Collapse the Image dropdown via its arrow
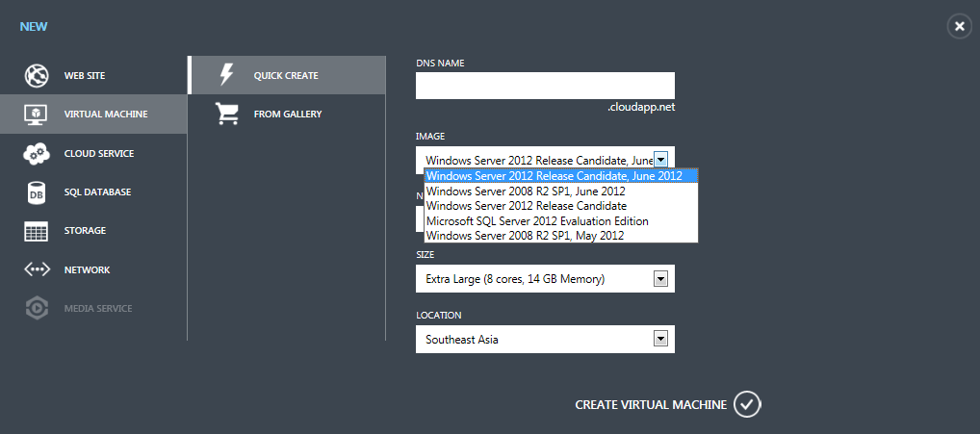 click(x=660, y=159)
